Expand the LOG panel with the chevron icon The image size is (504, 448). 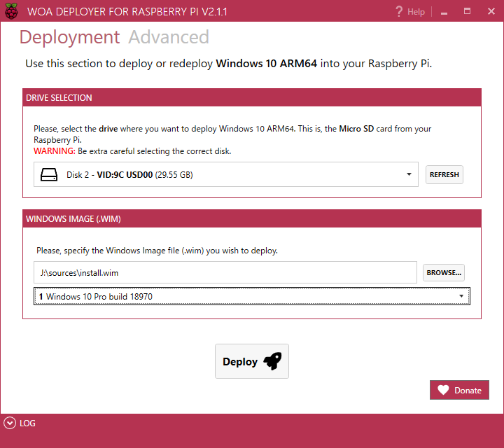click(x=10, y=423)
